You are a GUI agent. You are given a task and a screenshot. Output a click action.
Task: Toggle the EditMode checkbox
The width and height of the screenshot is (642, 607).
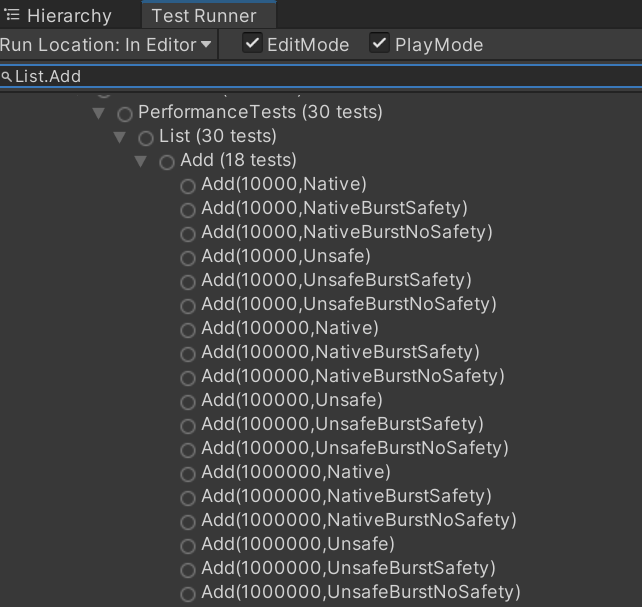pyautogui.click(x=253, y=44)
